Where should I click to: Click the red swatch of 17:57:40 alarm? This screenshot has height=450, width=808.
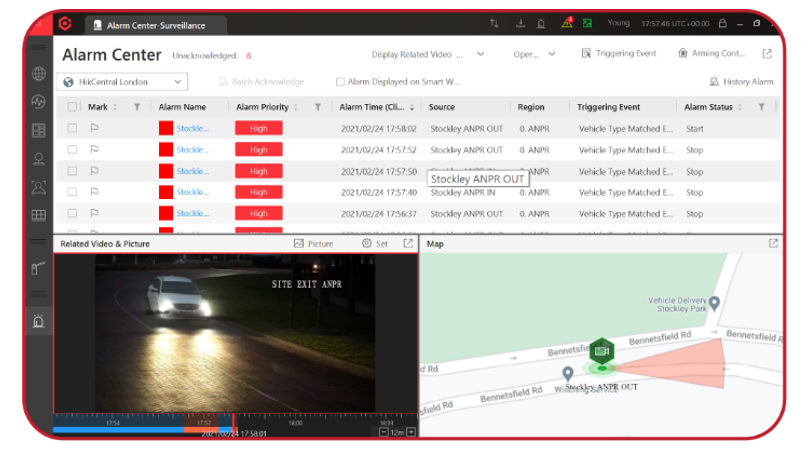[166, 192]
